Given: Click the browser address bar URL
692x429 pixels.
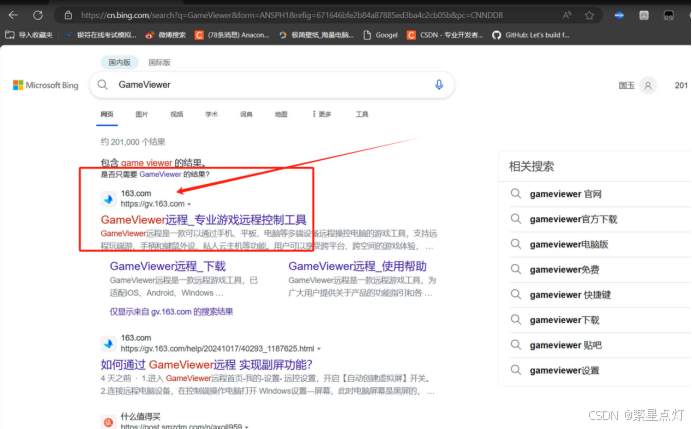Looking at the screenshot, I should point(292,15).
